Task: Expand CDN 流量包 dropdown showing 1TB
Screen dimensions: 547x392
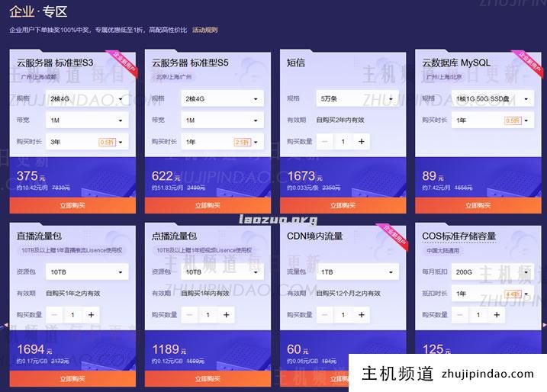Action: 357,272
